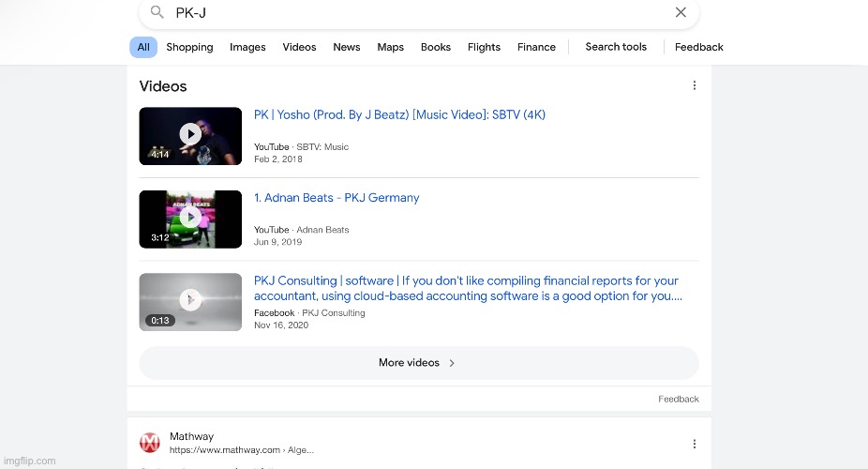Open Videos section three-dot menu
868x469 pixels.
coord(694,85)
